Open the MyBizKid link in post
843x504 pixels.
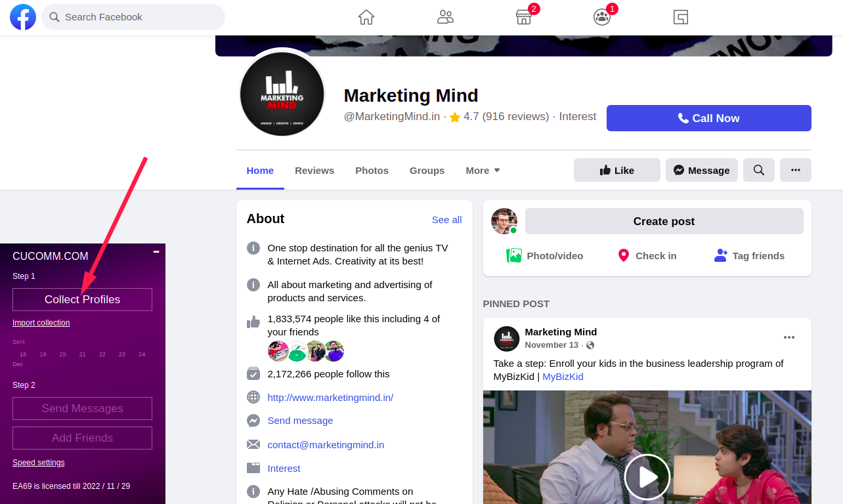tap(563, 377)
